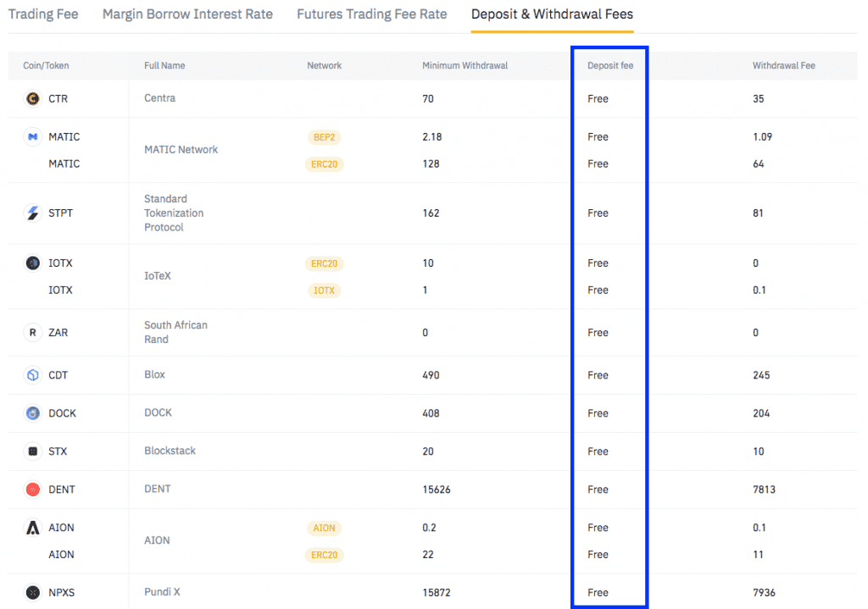The width and height of the screenshot is (868, 609).
Task: Click the DENT ticker text
Action: [61, 490]
